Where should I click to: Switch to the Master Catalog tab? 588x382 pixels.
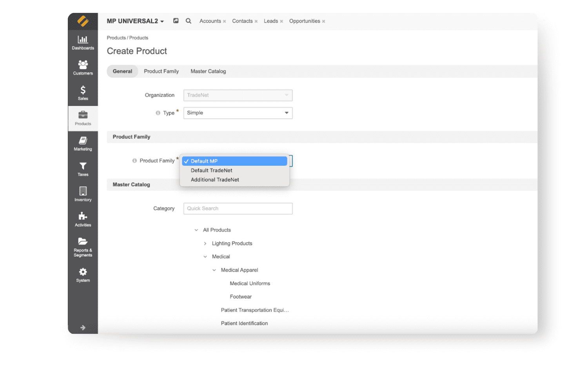click(x=208, y=71)
